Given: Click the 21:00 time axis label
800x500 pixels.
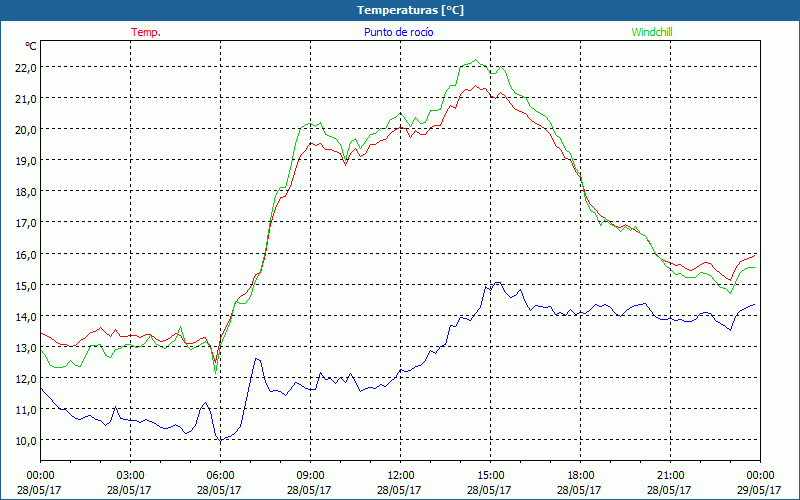Looking at the screenshot, I should (670, 475).
